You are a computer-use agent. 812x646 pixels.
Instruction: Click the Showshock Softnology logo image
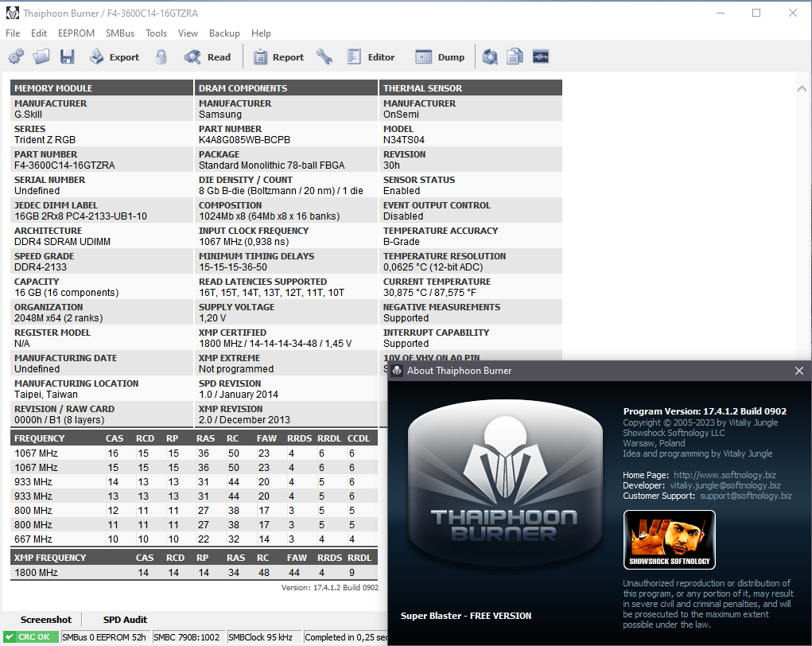click(x=669, y=540)
